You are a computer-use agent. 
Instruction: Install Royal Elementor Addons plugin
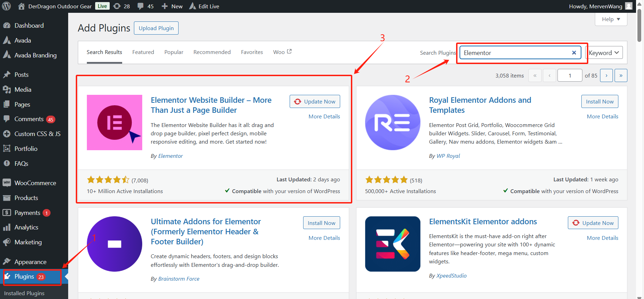[600, 101]
